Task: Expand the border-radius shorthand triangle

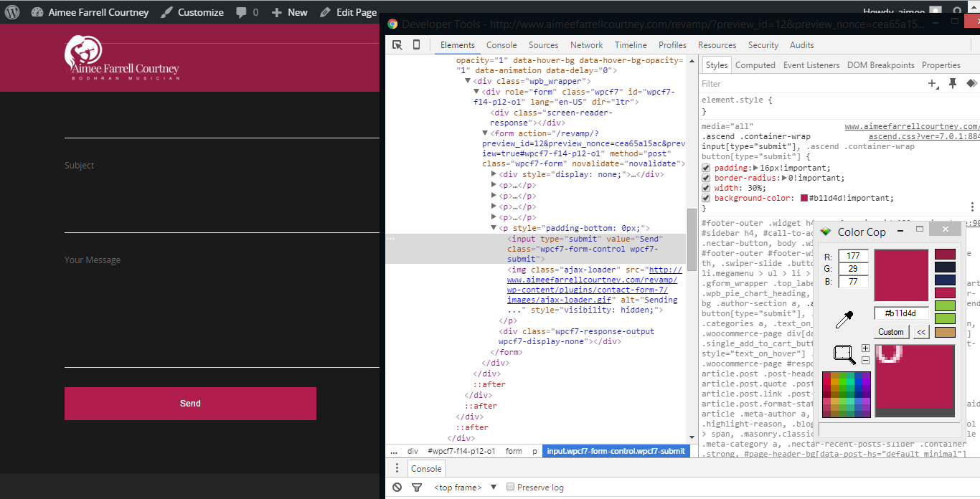Action: (784, 179)
